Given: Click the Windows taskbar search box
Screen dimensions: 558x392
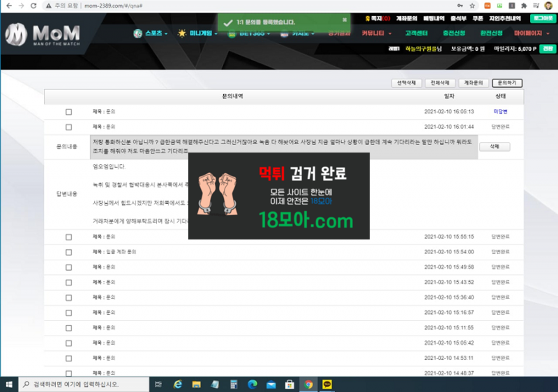Looking at the screenshot, I should [83, 384].
